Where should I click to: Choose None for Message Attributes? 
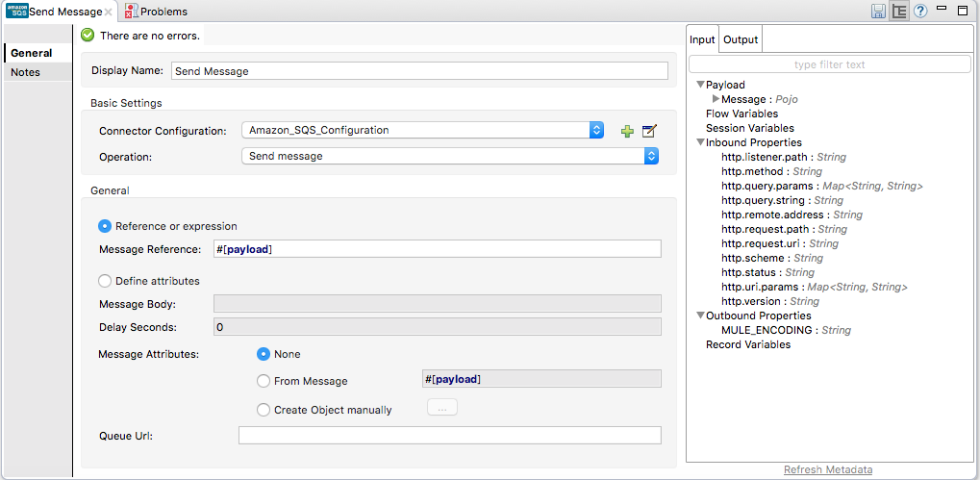264,354
